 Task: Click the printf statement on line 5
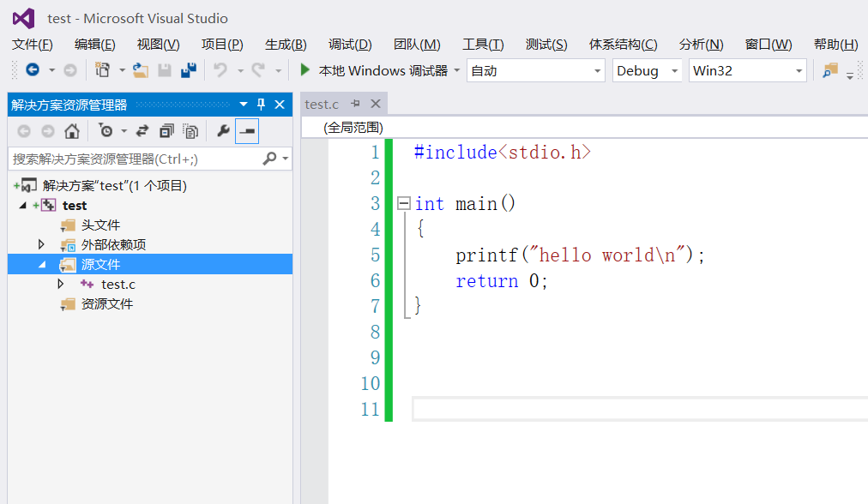click(x=580, y=255)
